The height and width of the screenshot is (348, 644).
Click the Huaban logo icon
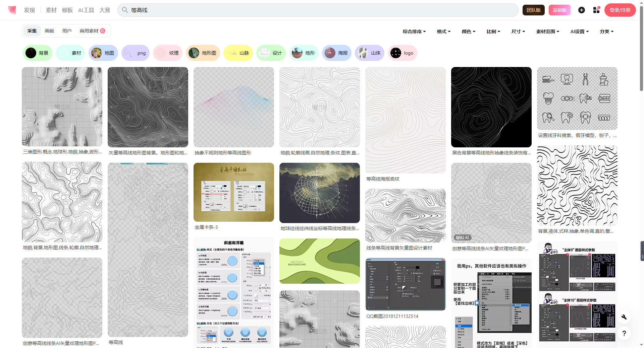click(12, 10)
